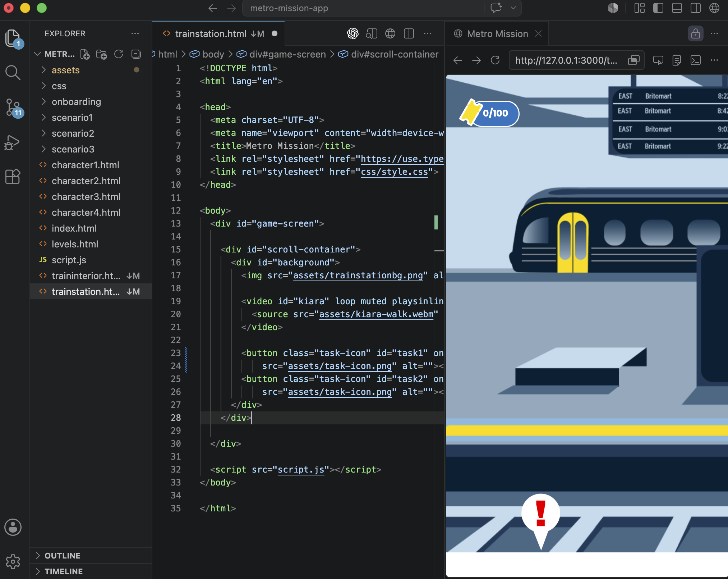Toggle the primary side bar
This screenshot has height=579, width=728.
pos(658,8)
